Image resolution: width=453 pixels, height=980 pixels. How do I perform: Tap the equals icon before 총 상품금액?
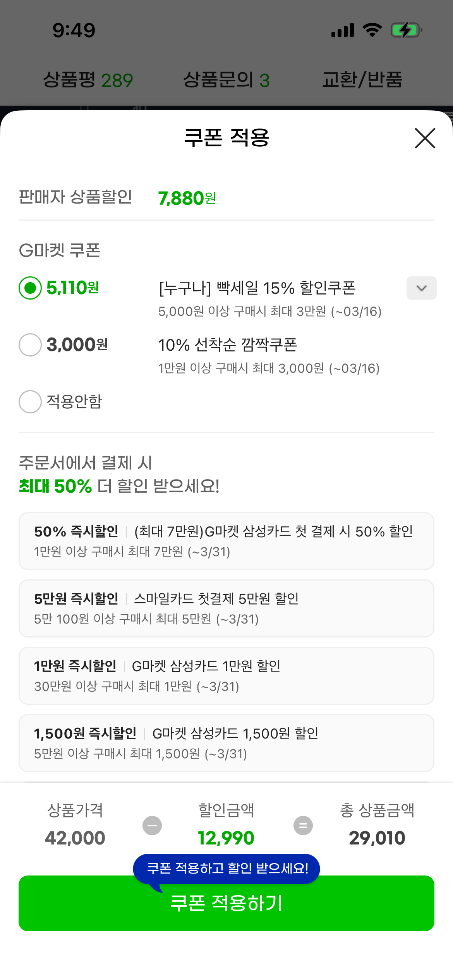303,826
